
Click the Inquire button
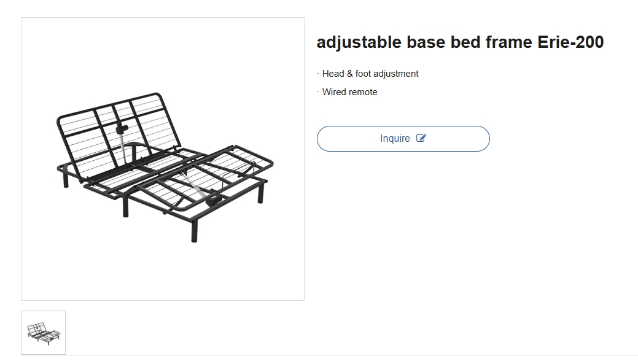pos(403,139)
